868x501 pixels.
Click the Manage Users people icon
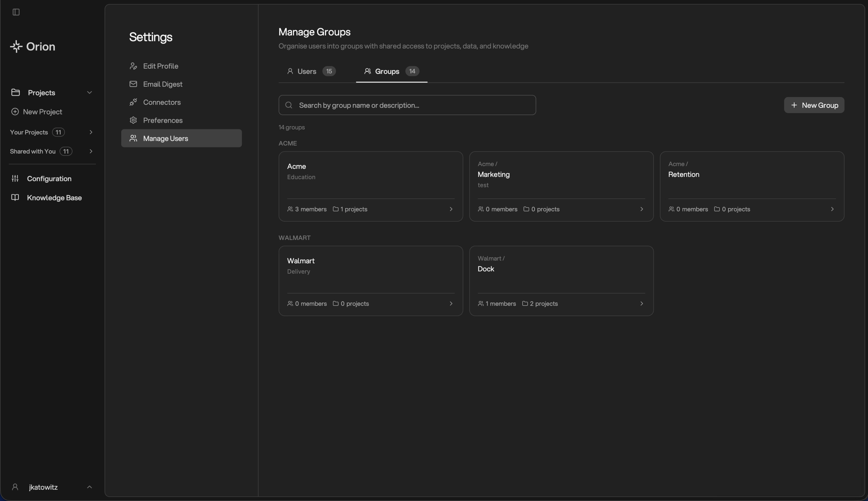(x=133, y=138)
